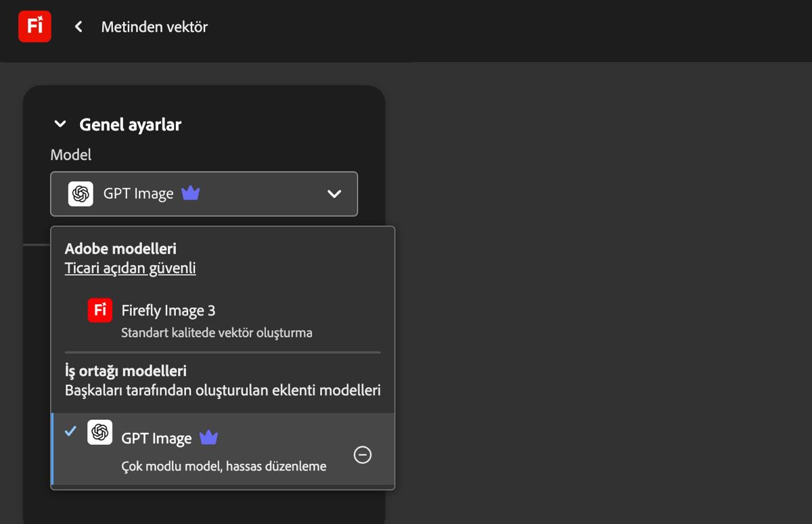This screenshot has width=812, height=524.
Task: Select the Firefly Image 3 model
Action: 223,320
